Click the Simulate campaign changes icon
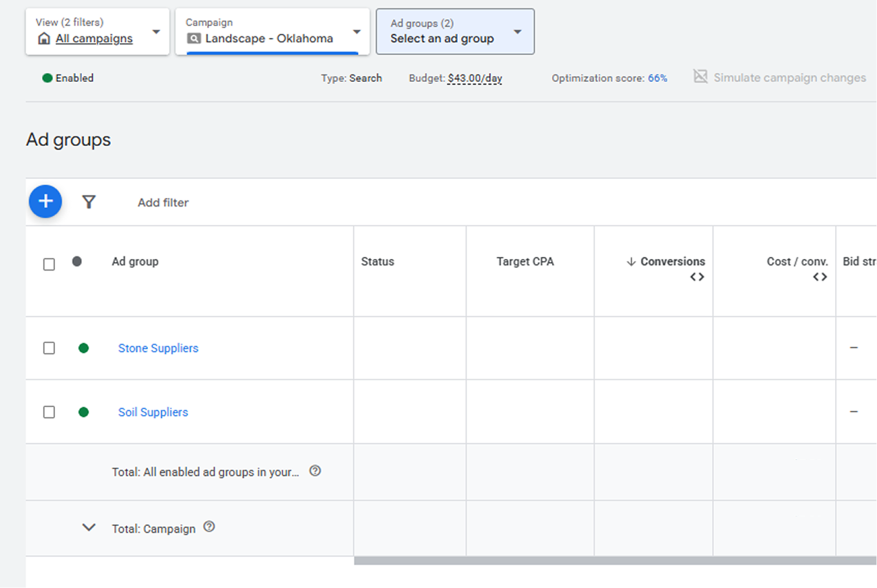877x588 pixels. 700,76
